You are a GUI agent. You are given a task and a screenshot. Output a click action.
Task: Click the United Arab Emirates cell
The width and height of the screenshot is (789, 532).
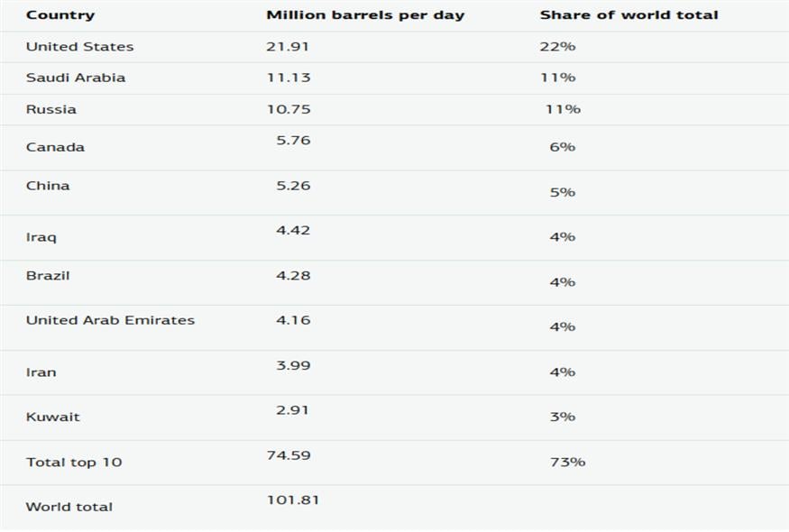pyautogui.click(x=110, y=320)
